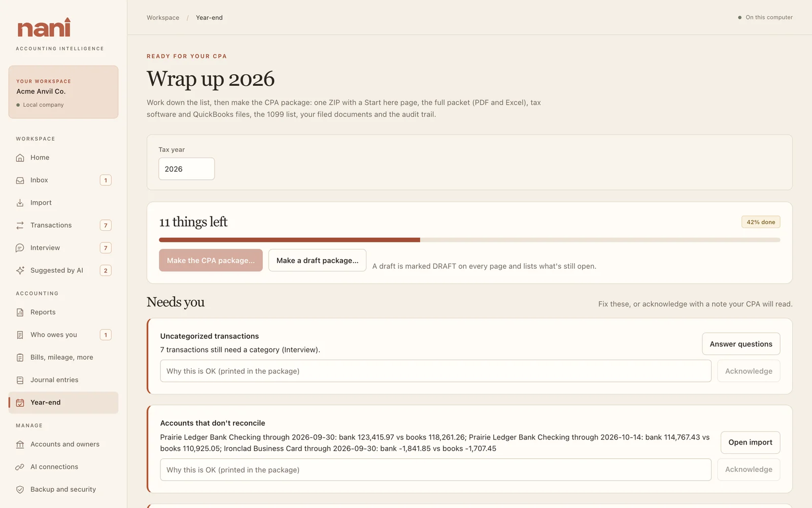Open the Reports document icon
812x508 pixels.
pyautogui.click(x=20, y=312)
